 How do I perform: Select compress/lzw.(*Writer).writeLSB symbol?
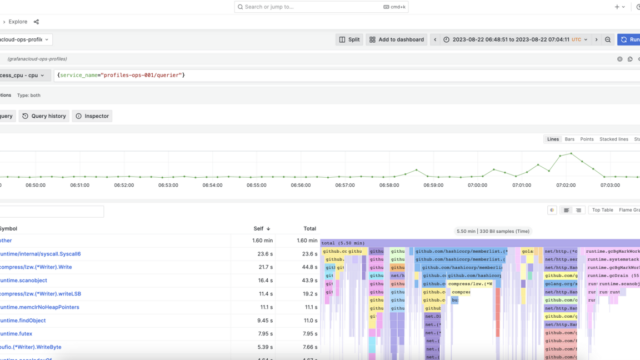tap(41, 294)
